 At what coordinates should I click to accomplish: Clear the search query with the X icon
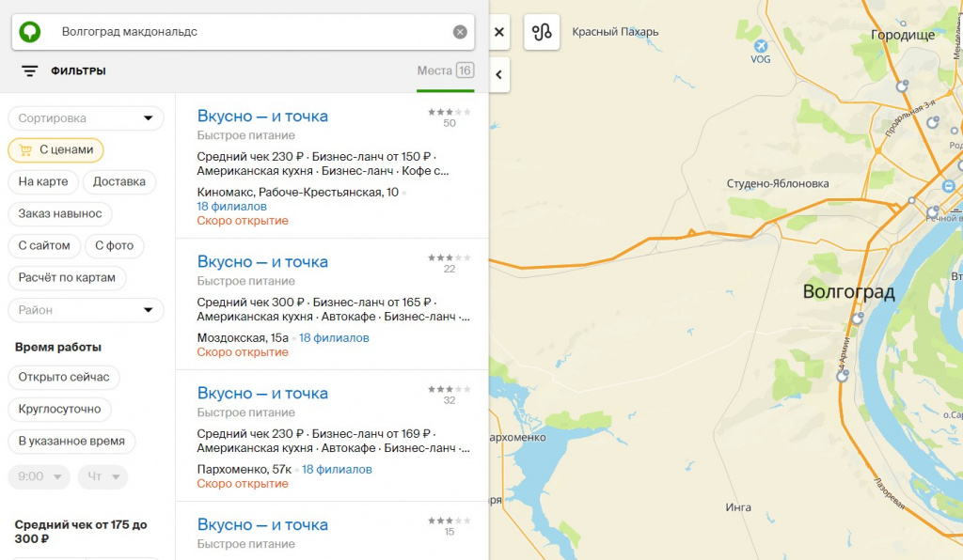(x=460, y=32)
